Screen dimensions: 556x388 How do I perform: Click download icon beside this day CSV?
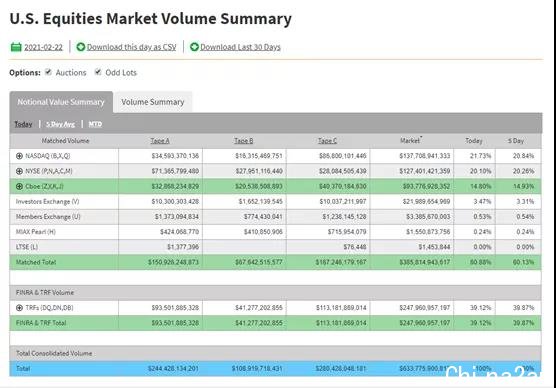(x=81, y=47)
